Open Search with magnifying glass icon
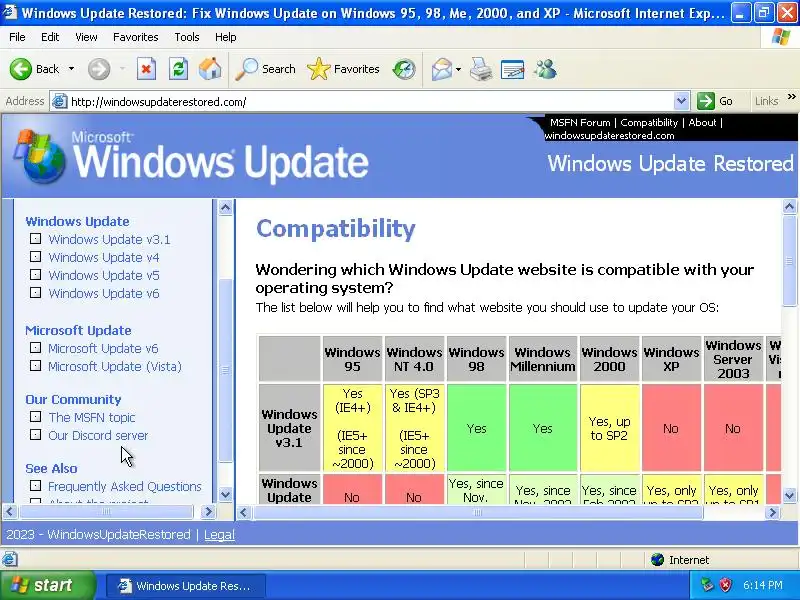This screenshot has width=800, height=600. pos(265,69)
